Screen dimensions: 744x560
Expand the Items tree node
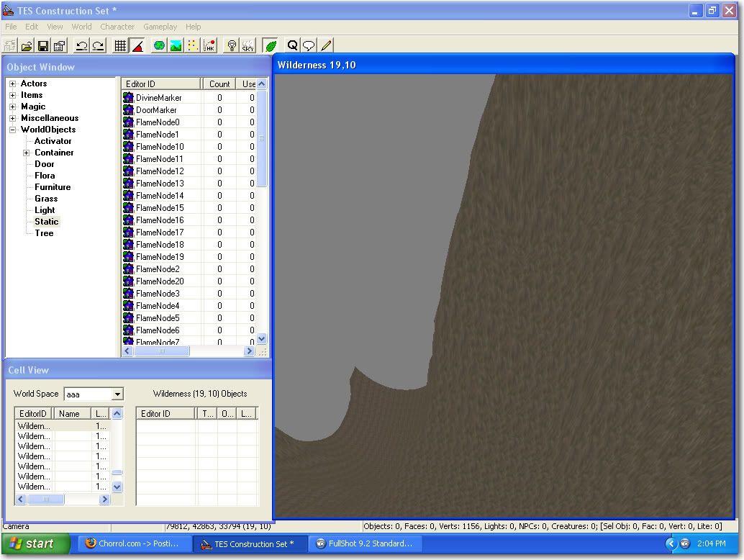tap(13, 95)
